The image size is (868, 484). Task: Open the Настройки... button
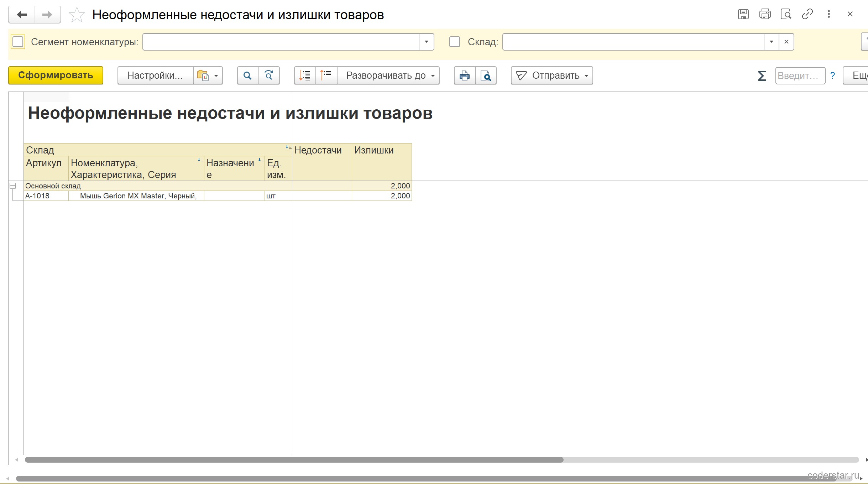155,76
